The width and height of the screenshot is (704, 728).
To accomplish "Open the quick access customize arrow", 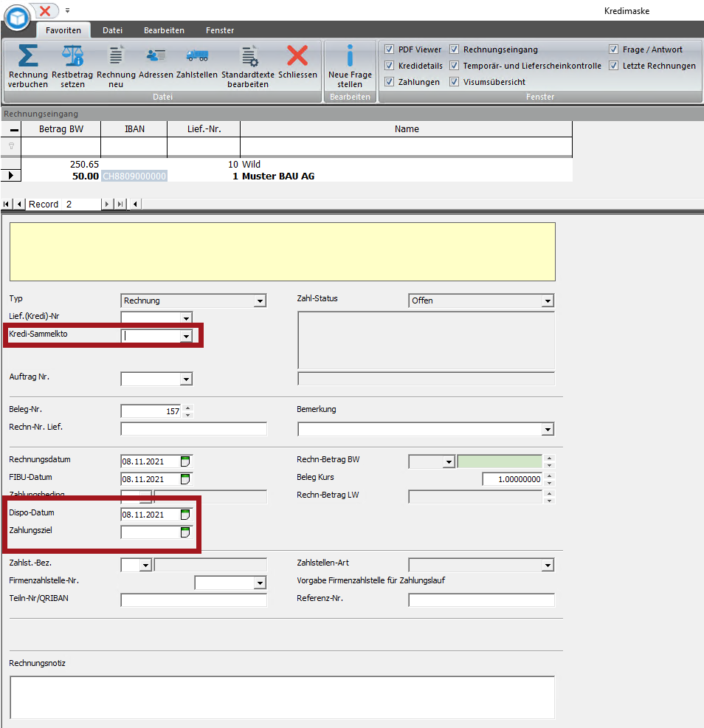I will pyautogui.click(x=67, y=10).
